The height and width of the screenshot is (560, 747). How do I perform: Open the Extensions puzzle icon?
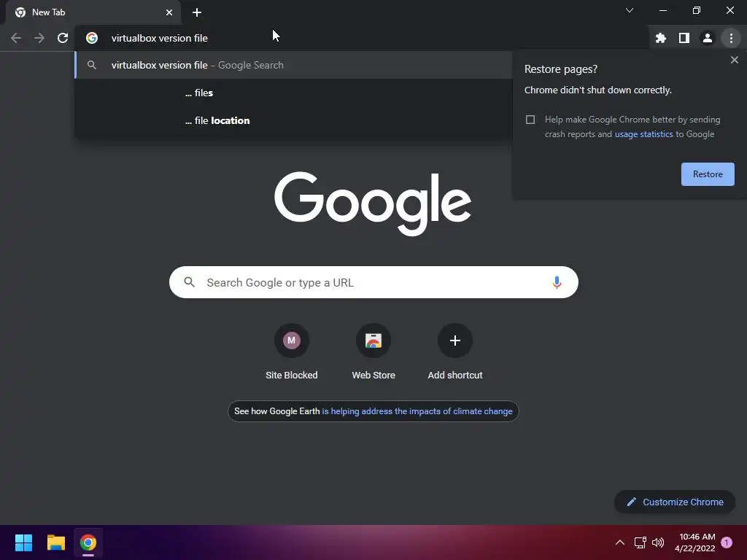click(661, 38)
